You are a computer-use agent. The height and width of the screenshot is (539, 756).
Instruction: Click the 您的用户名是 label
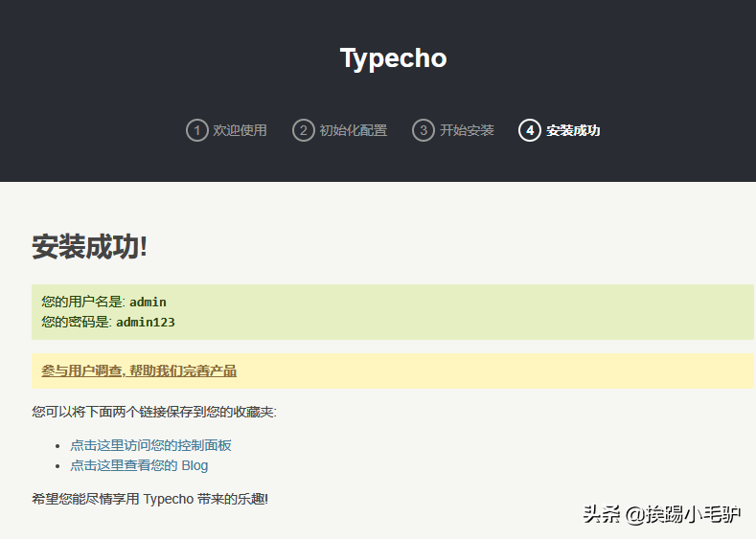(83, 302)
